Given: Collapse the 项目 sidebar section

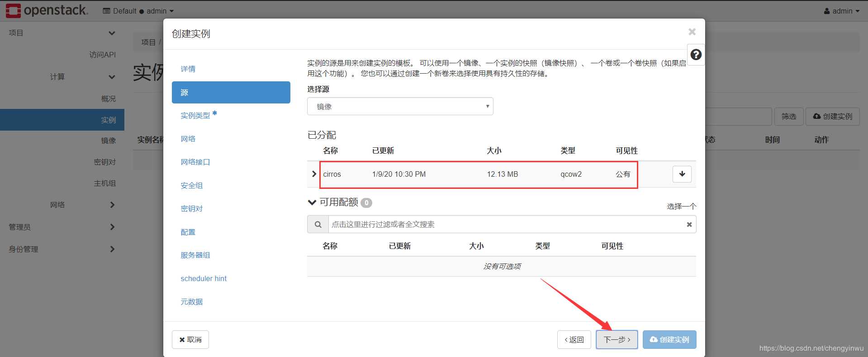Looking at the screenshot, I should pos(62,33).
